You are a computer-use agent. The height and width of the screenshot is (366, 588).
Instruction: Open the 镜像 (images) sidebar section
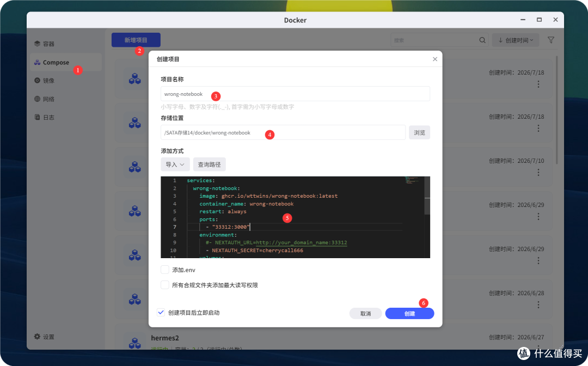tap(44, 81)
